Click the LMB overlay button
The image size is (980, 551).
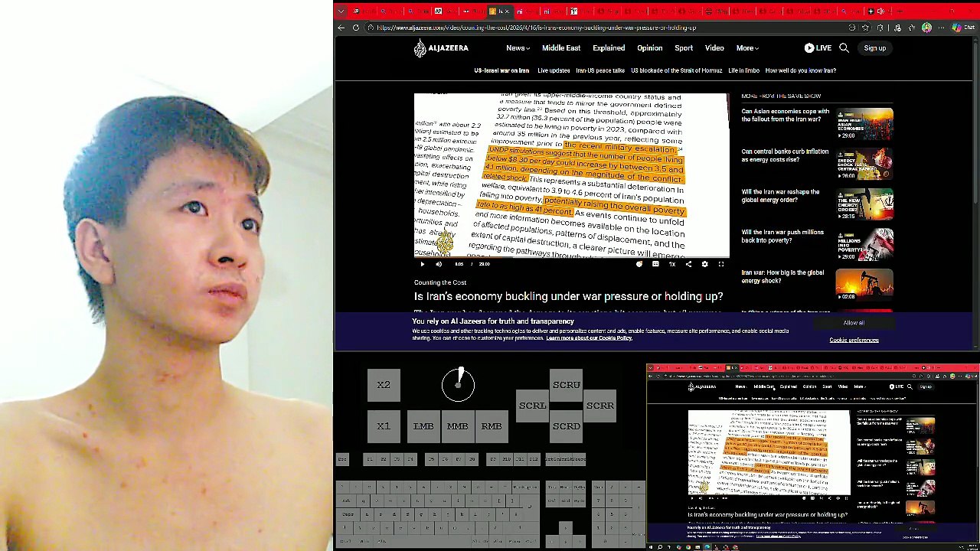pos(423,426)
